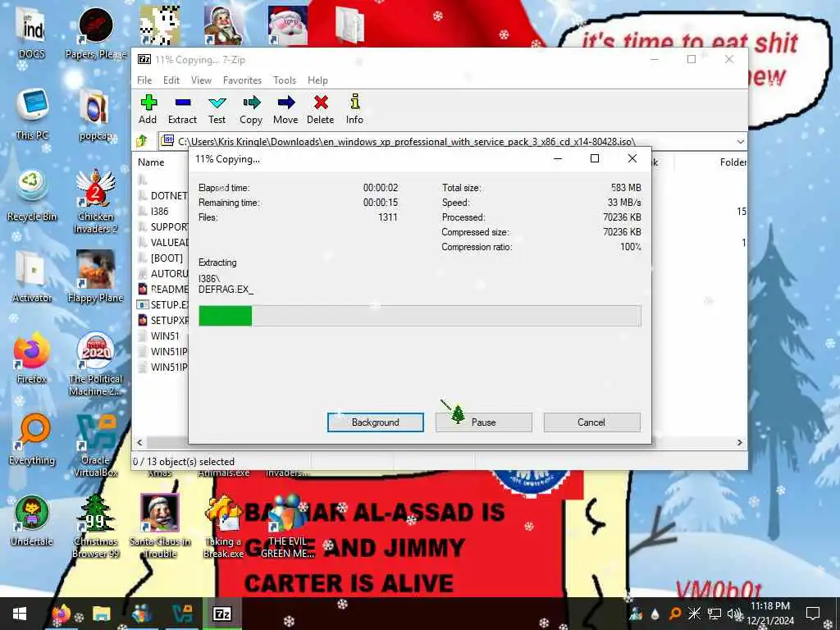Open the Windows Start menu
This screenshot has width=840, height=630.
click(x=20, y=614)
